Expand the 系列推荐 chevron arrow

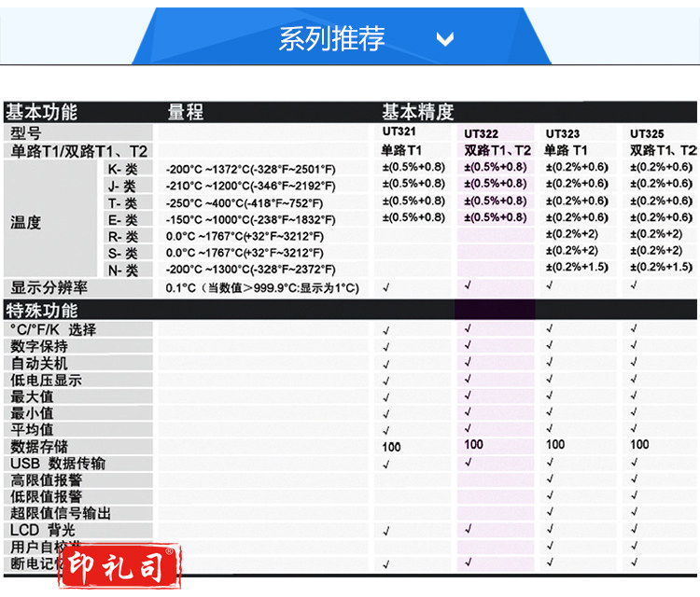(445, 39)
